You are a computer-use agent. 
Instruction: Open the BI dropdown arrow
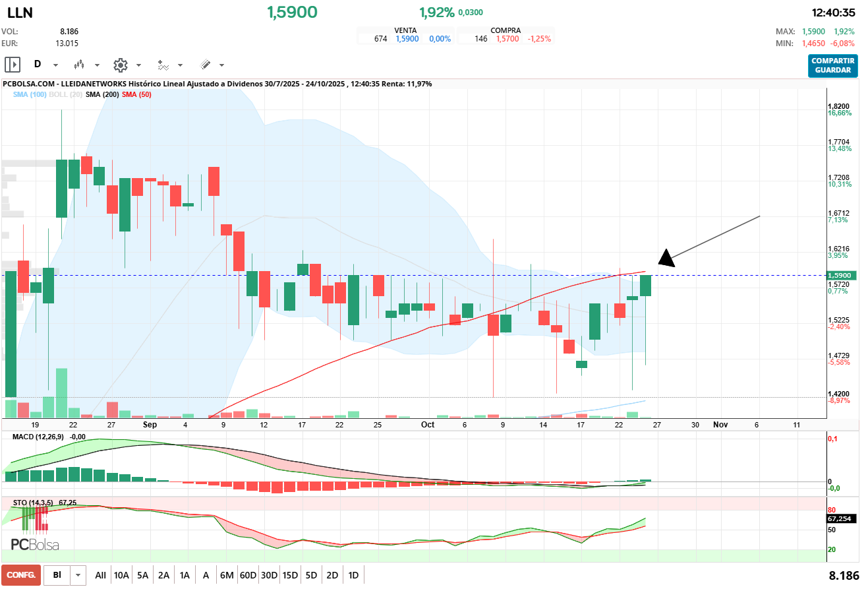[x=78, y=575]
